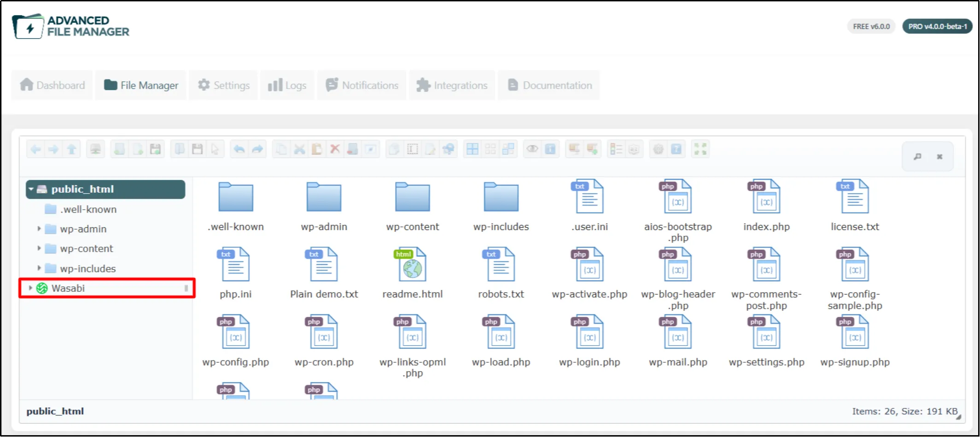Open the Notifications tab
The width and height of the screenshot is (980, 437).
pyautogui.click(x=362, y=85)
